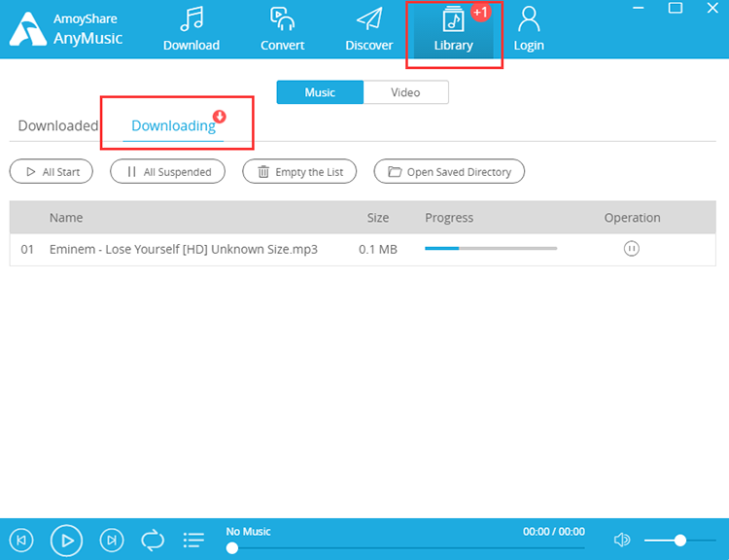Screen dimensions: 729x560
Task: Click the AmoyShare AnyMusic logo
Action: 65,29
